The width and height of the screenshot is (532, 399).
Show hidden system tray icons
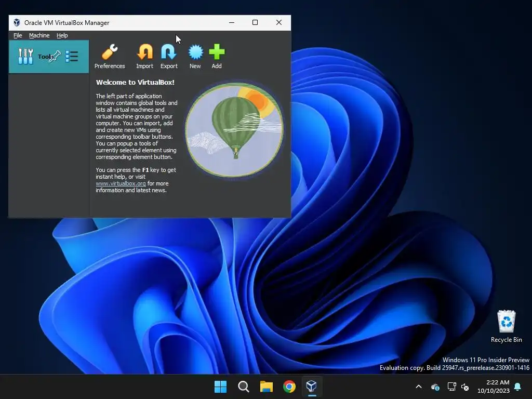(x=419, y=387)
